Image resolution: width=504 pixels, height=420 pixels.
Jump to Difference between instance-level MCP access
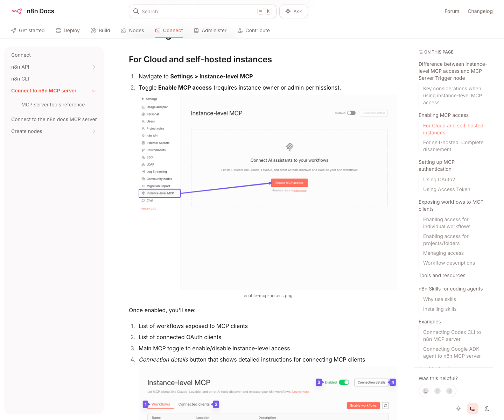point(453,71)
